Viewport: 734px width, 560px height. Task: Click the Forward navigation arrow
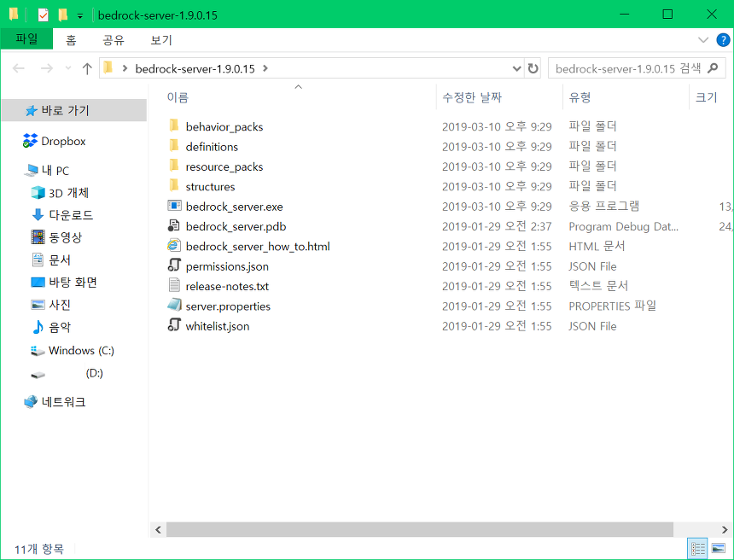(x=46, y=68)
